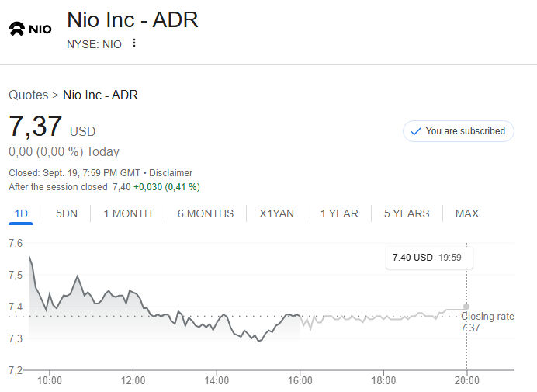The width and height of the screenshot is (537, 392).
Task: Click the 'Nio Inc - ADR' breadcrumb text
Action: [100, 95]
